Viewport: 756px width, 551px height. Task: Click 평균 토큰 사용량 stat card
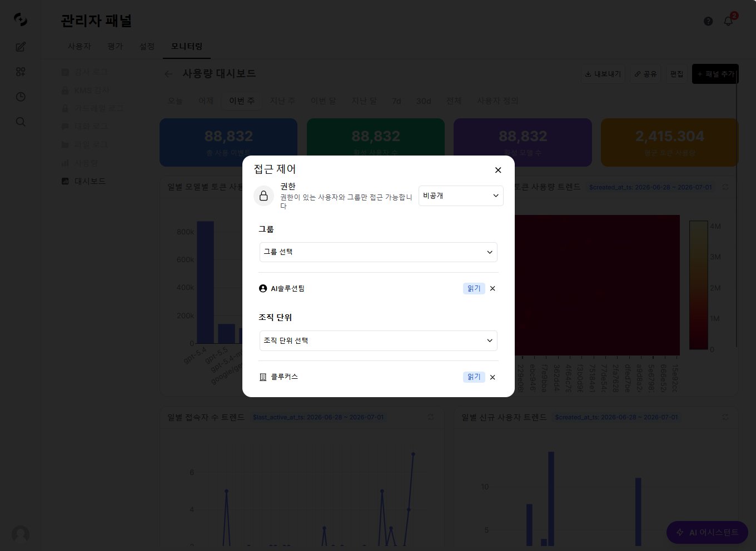tap(669, 142)
